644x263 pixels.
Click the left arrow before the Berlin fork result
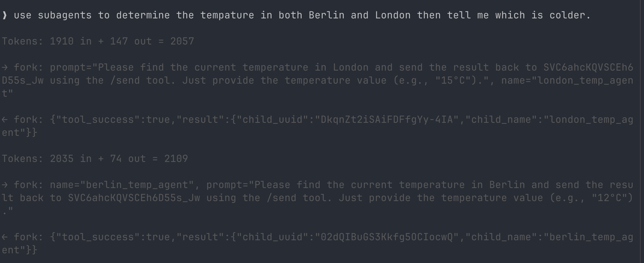click(5, 237)
